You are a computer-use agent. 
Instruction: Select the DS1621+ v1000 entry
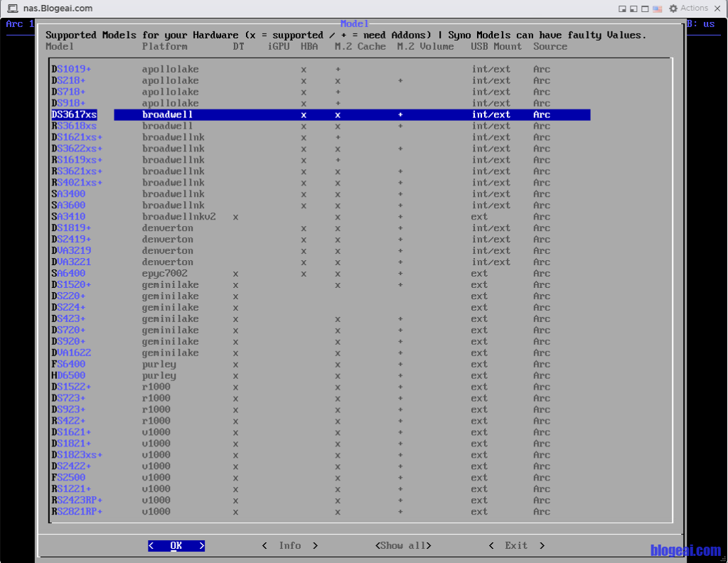pos(71,432)
